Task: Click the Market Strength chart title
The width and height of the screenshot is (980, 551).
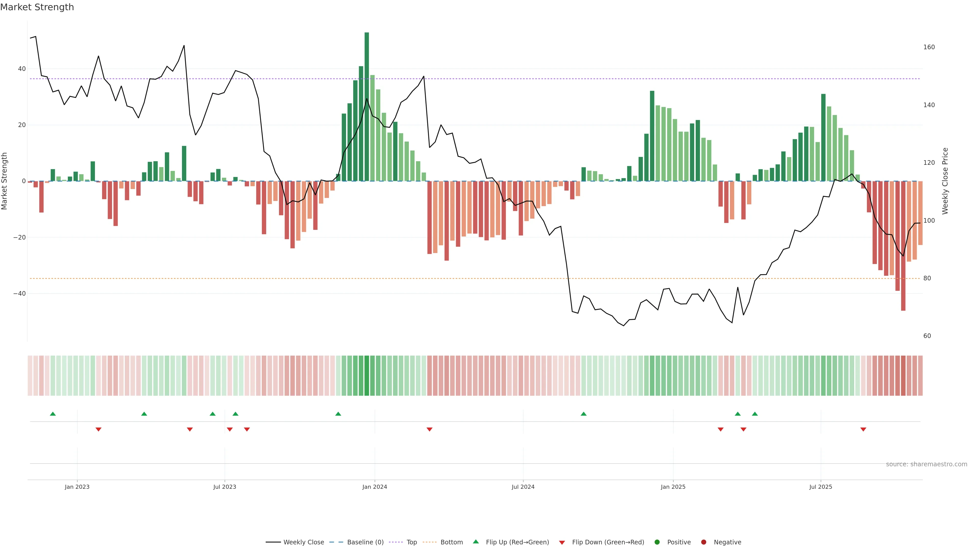Action: pyautogui.click(x=37, y=7)
